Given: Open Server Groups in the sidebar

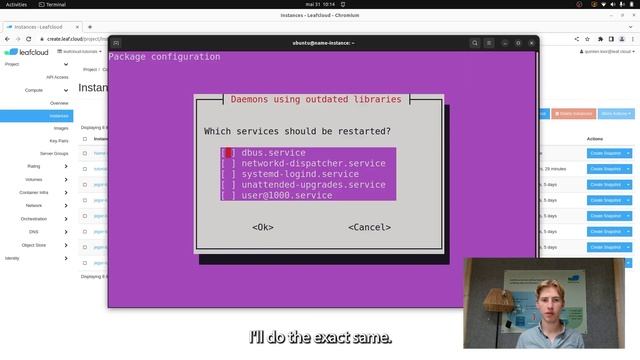Looking at the screenshot, I should point(54,153).
